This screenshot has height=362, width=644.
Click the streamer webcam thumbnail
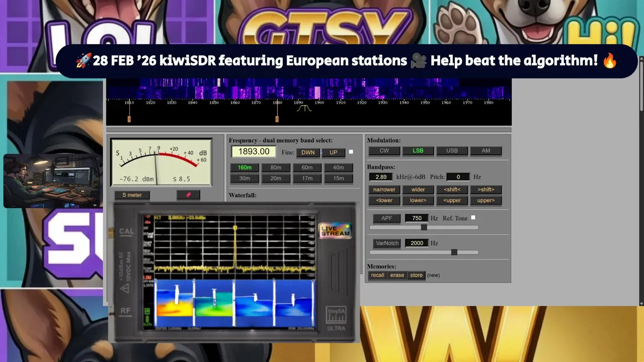coord(53,181)
